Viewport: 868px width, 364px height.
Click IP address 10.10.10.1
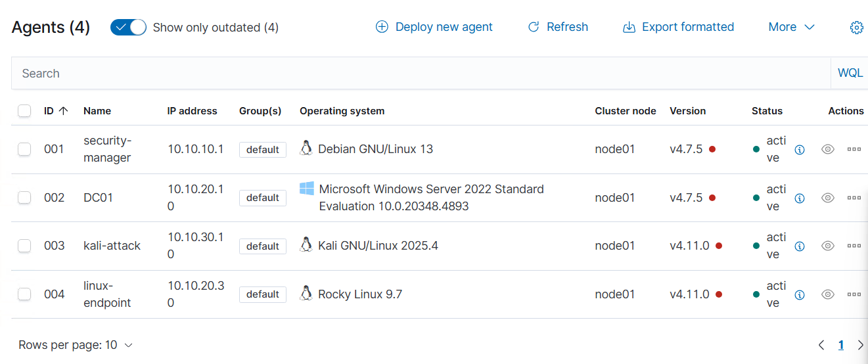(196, 149)
